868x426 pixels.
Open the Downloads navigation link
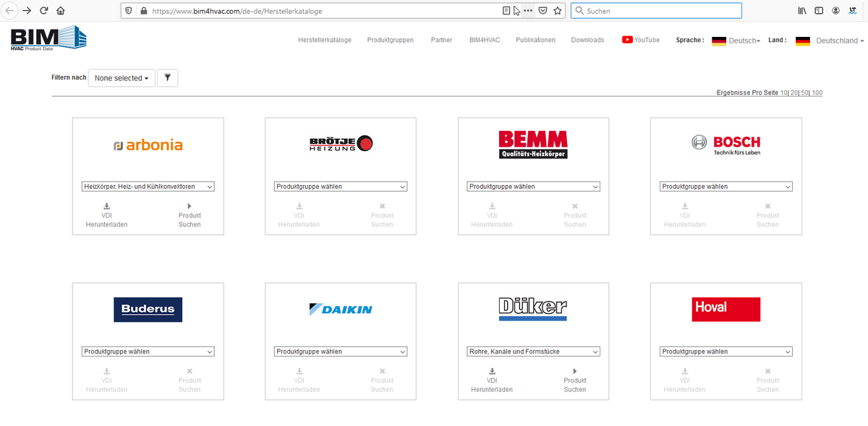point(587,40)
